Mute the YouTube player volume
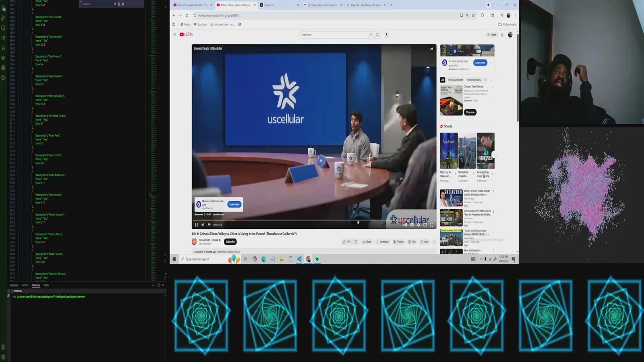This screenshot has width=644, height=362. pyautogui.click(x=209, y=225)
